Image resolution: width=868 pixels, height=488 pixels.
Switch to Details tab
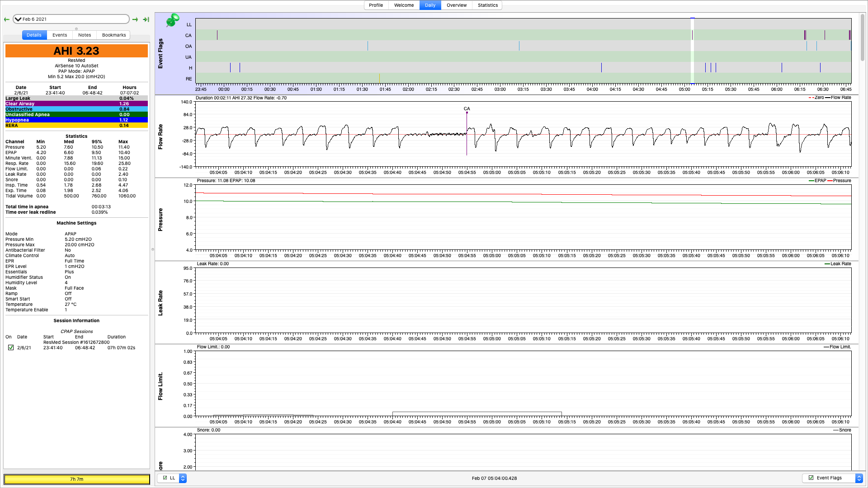(34, 35)
